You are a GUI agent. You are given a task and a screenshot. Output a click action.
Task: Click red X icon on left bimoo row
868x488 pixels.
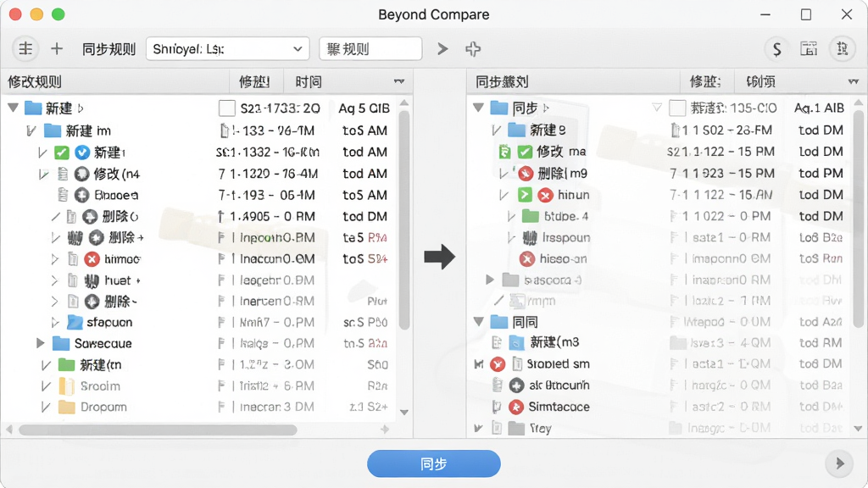click(92, 259)
